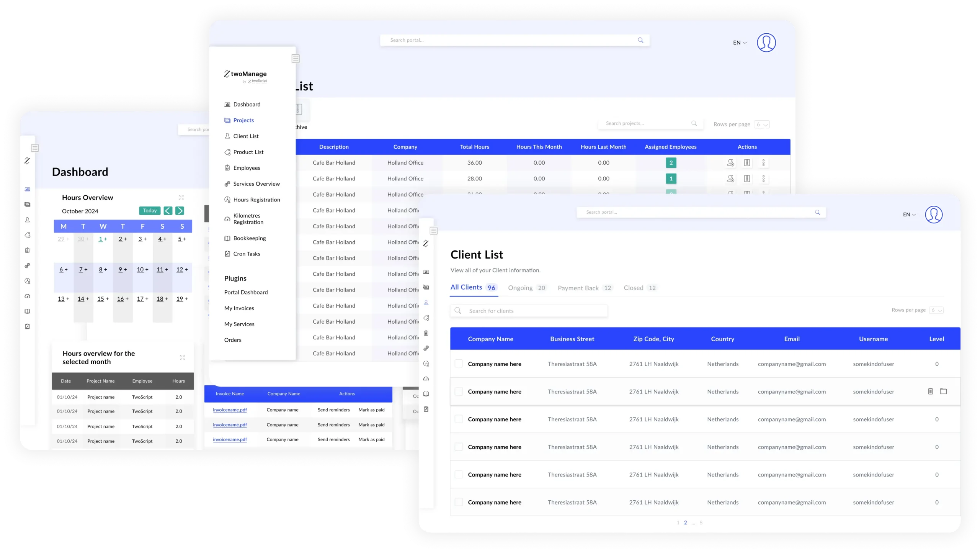The width and height of the screenshot is (980, 552).
Task: Switch to the Ongoing tab
Action: pyautogui.click(x=527, y=288)
